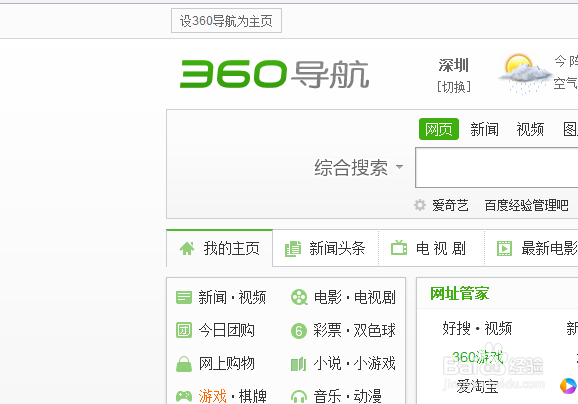Open the 电影·电视剧 category link

[x=355, y=297]
